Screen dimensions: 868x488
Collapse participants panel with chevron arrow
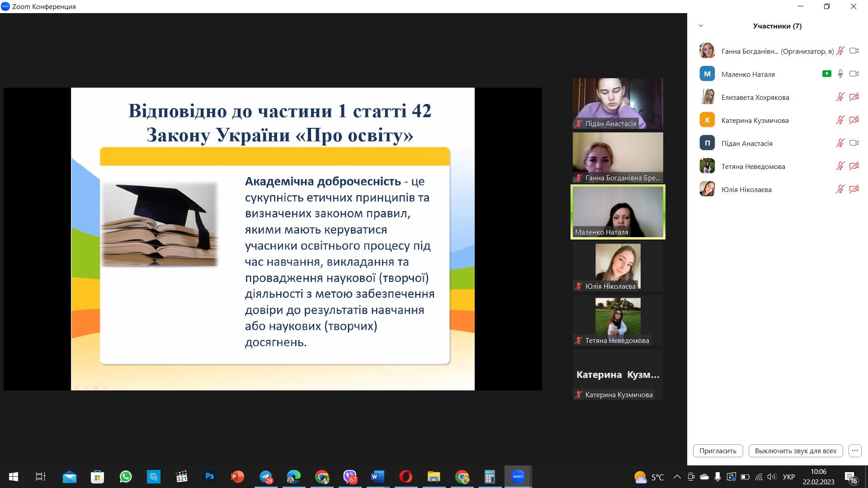point(701,26)
